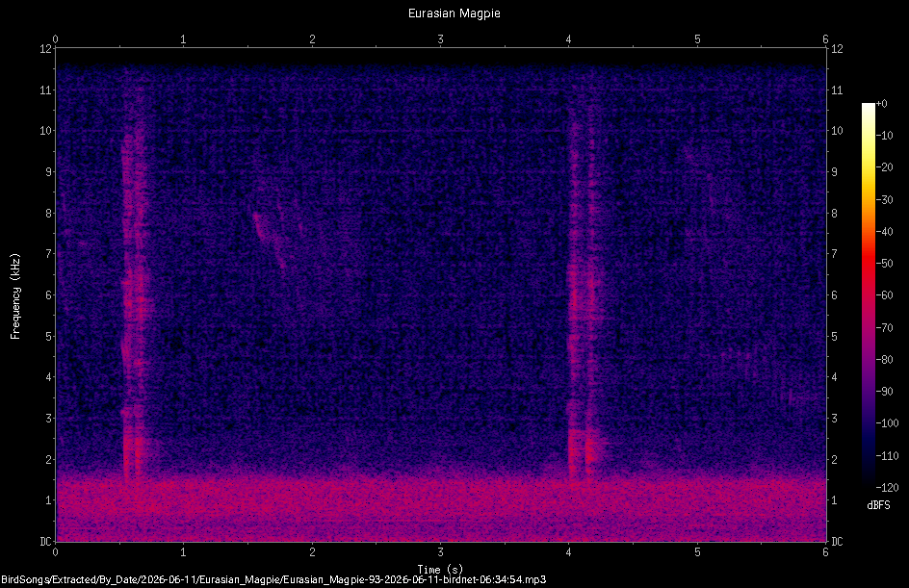Viewport: 909px width, 588px height.
Task: Click the 'Frequency (kHz)' axis label
Action: [x=15, y=296]
